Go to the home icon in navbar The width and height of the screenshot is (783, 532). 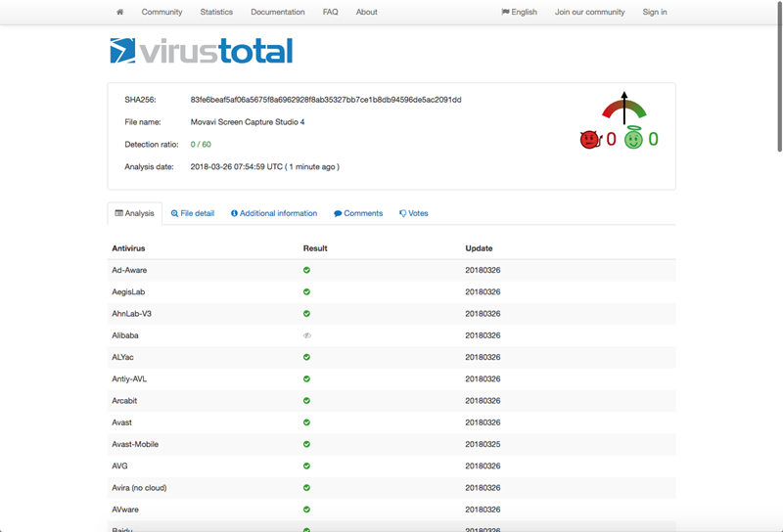click(119, 12)
